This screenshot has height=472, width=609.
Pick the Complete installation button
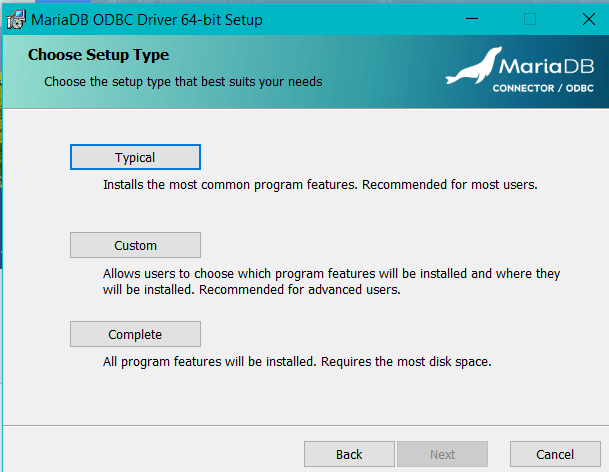[135, 334]
